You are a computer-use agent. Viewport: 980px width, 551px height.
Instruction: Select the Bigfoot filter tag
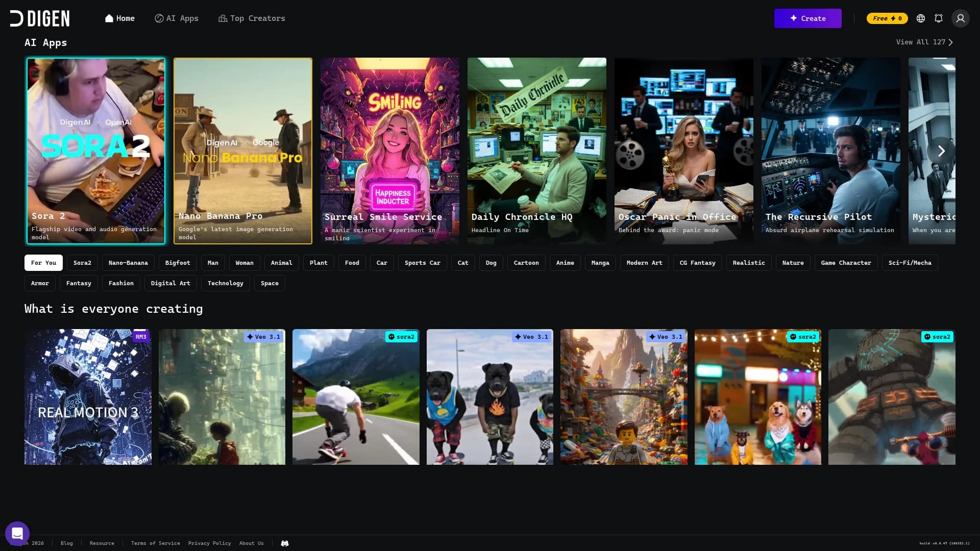point(178,263)
